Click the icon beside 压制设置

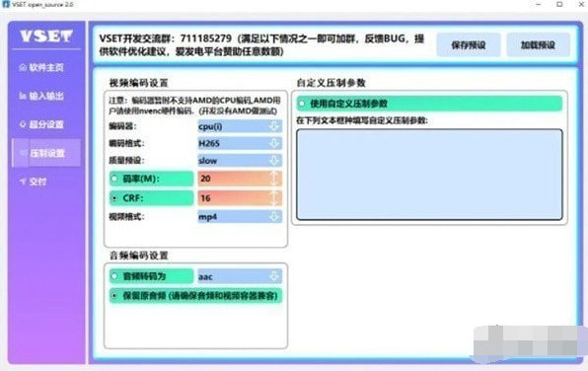(x=23, y=153)
